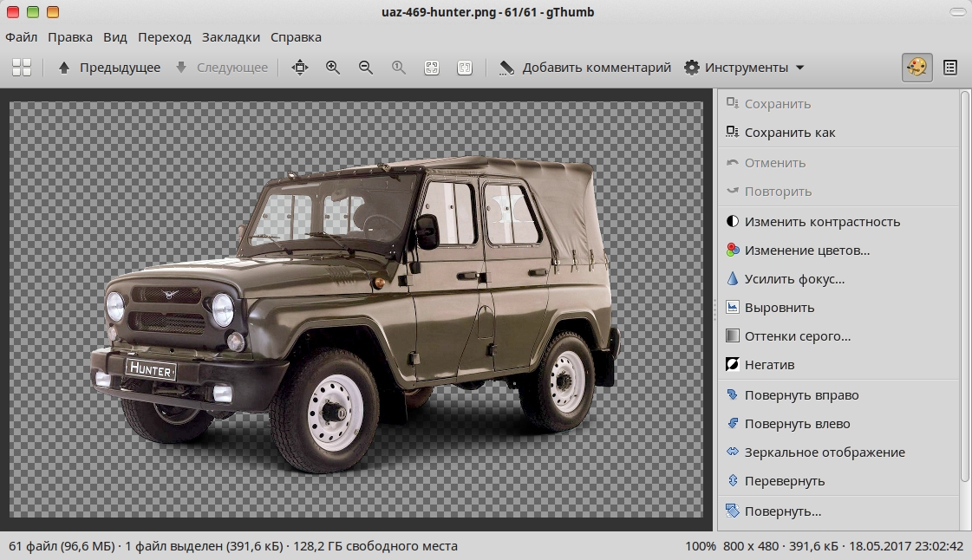The height and width of the screenshot is (560, 972).
Task: Toggle the image editing palette panel
Action: pos(917,68)
